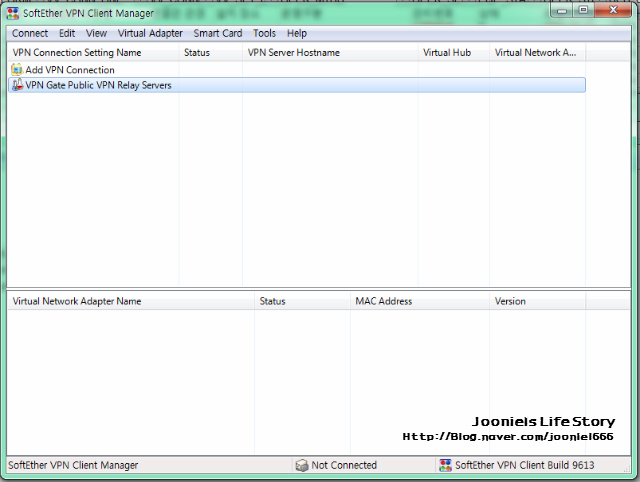The image size is (640, 482).
Task: Select VPN Gate Public VPN Relay Servers text
Action: tap(98, 85)
